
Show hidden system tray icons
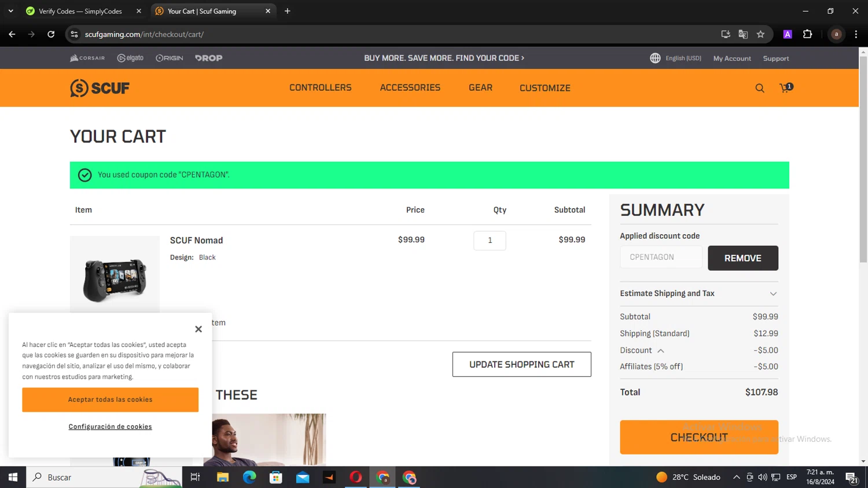(x=736, y=477)
